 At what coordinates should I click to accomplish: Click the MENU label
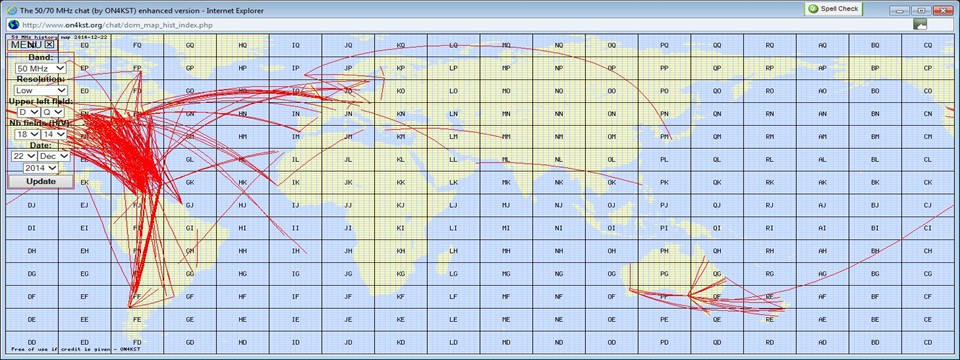pyautogui.click(x=26, y=44)
